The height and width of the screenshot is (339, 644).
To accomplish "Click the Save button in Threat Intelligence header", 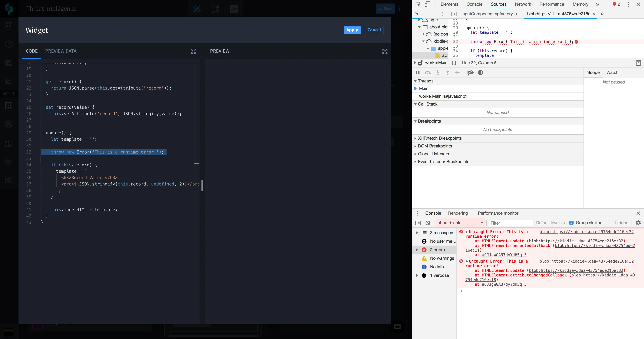I will click(385, 9).
